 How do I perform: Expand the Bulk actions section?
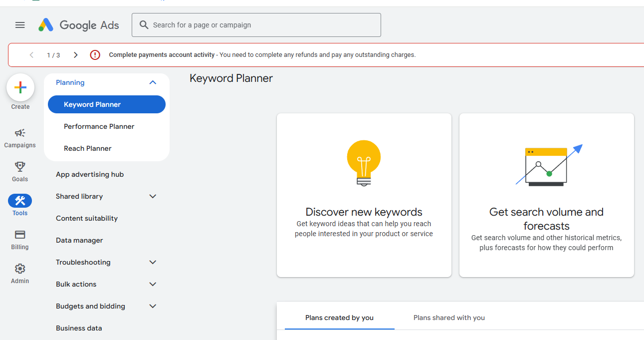(x=153, y=284)
